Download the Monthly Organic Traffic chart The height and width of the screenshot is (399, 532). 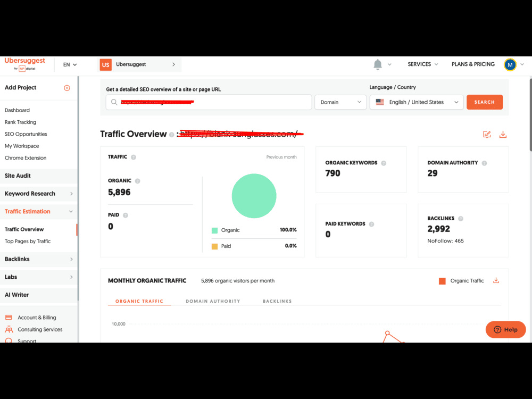[496, 280]
